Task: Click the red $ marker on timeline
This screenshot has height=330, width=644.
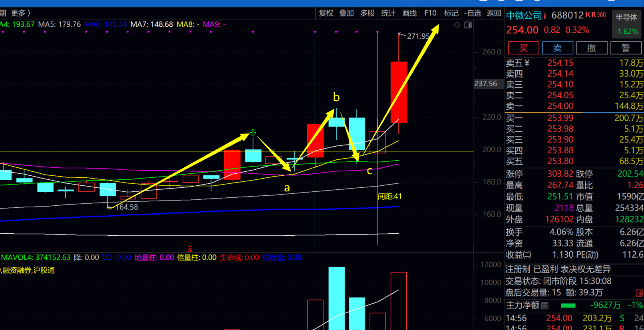Action: (x=190, y=249)
